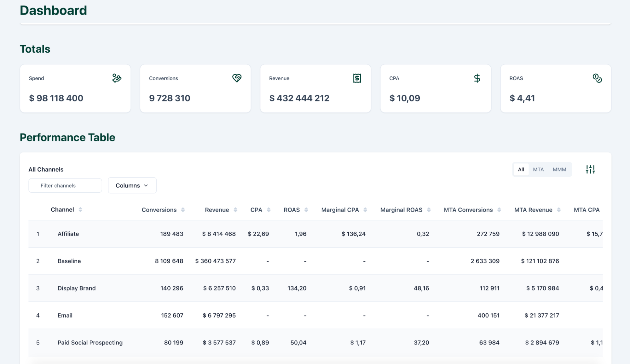
Task: Click the Revenue receipt icon
Action: [x=357, y=78]
